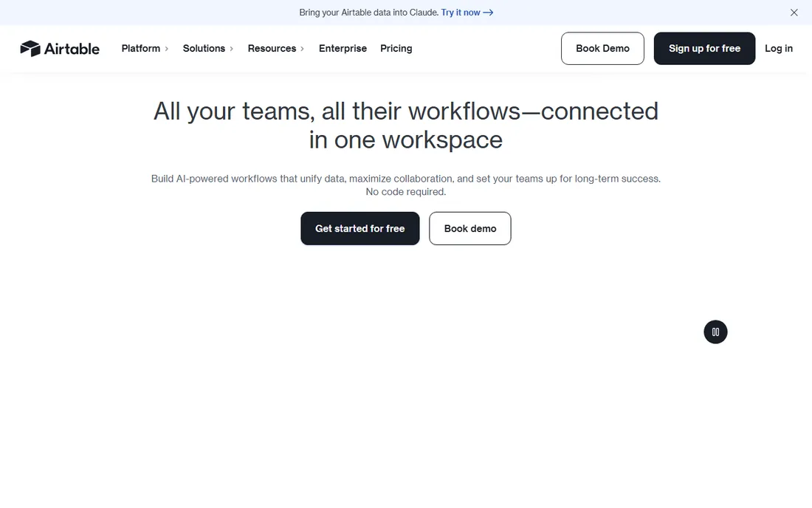Expand the Solutions menu
The width and height of the screenshot is (812, 508).
[208, 48]
